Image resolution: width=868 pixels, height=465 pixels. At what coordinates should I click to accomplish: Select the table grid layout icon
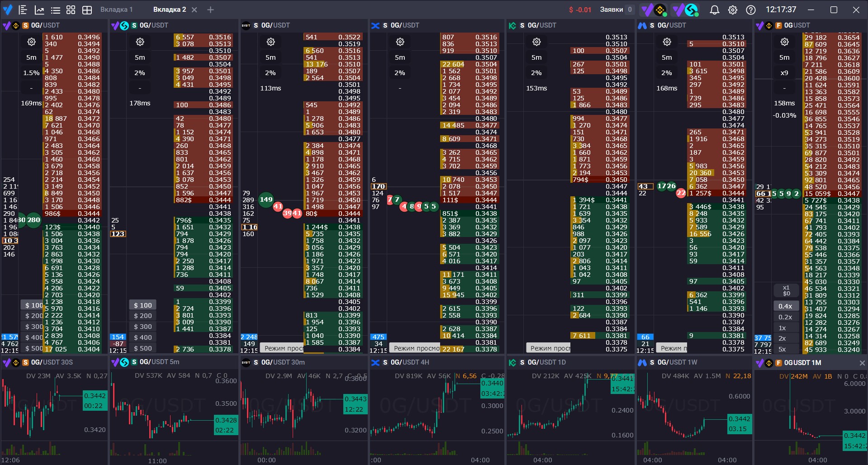pyautogui.click(x=87, y=9)
